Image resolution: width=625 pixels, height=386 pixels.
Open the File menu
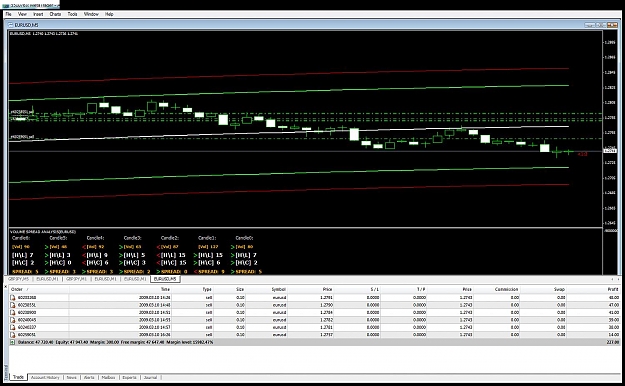[8, 14]
